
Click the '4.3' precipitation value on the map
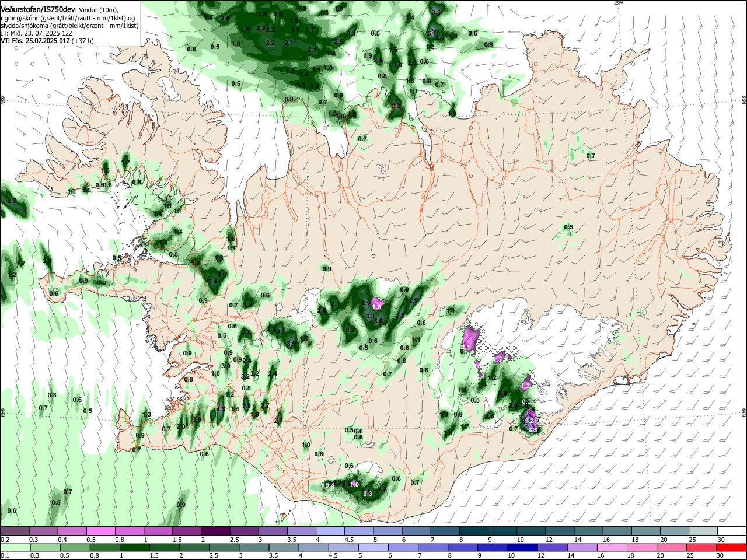coord(220,409)
